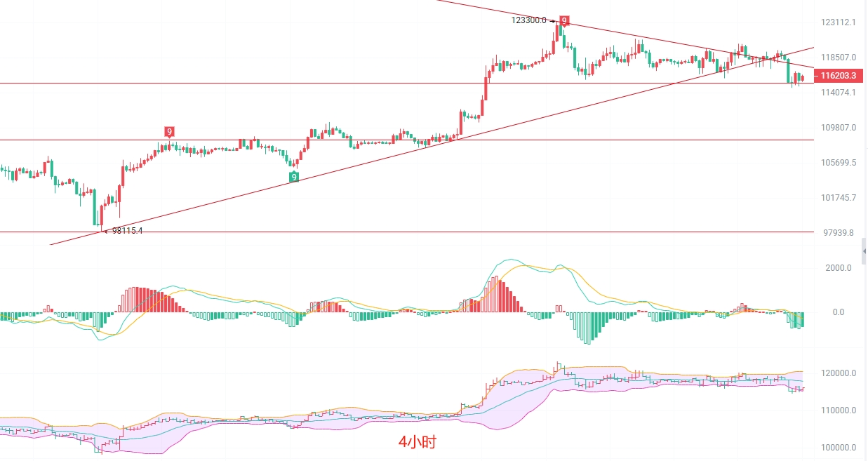Click the 105699.5 price axis label
Image resolution: width=868 pixels, height=461 pixels.
coord(839,163)
